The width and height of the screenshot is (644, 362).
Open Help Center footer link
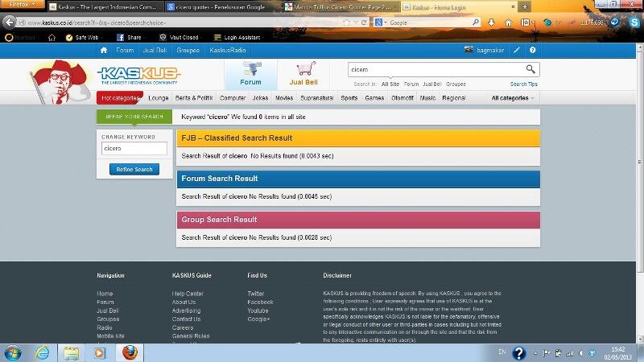(188, 294)
